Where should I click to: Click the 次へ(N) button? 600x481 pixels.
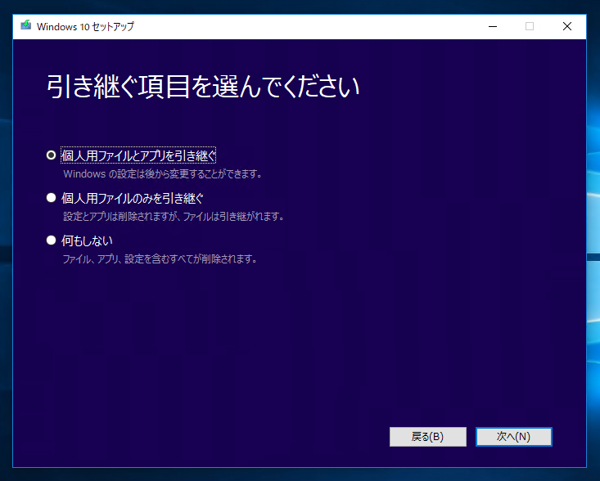514,437
